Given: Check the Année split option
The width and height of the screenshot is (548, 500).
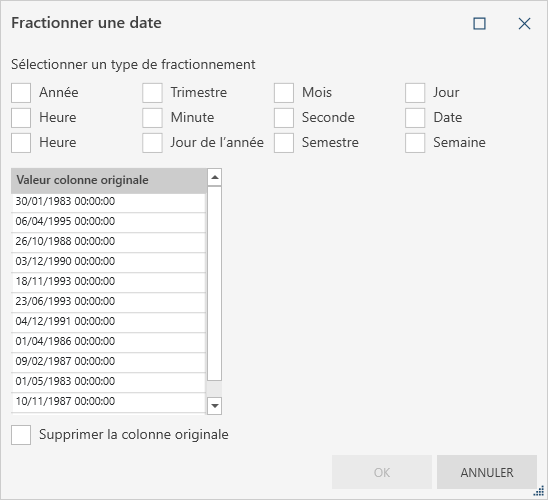Looking at the screenshot, I should click(21, 93).
